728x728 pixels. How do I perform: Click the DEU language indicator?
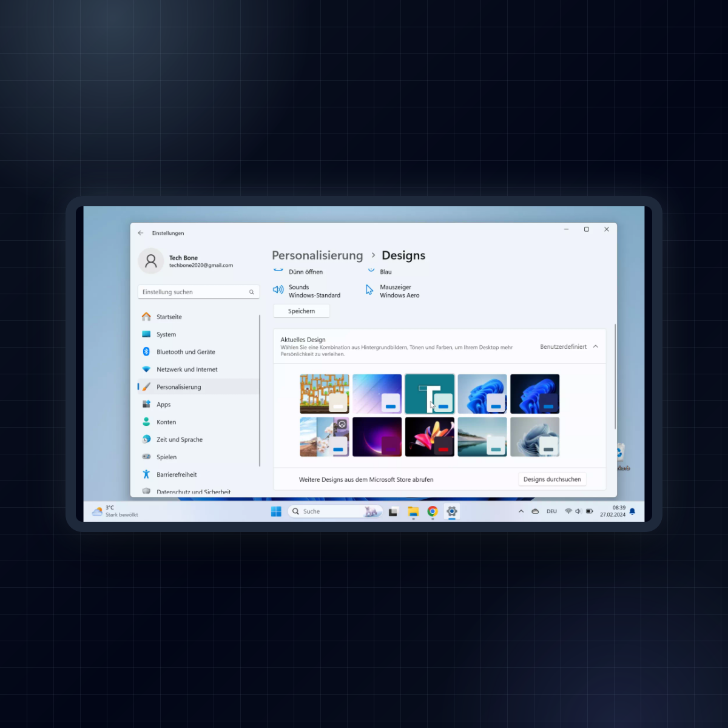click(551, 511)
